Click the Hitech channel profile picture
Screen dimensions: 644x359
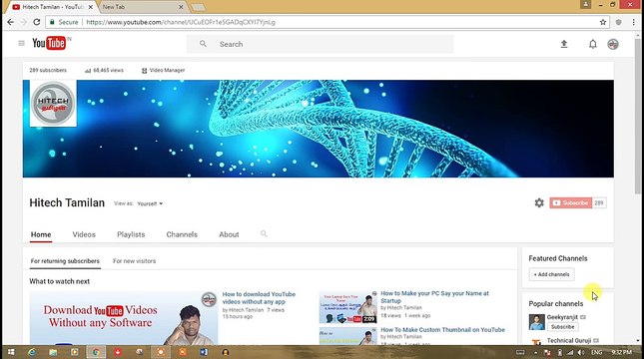click(x=53, y=104)
